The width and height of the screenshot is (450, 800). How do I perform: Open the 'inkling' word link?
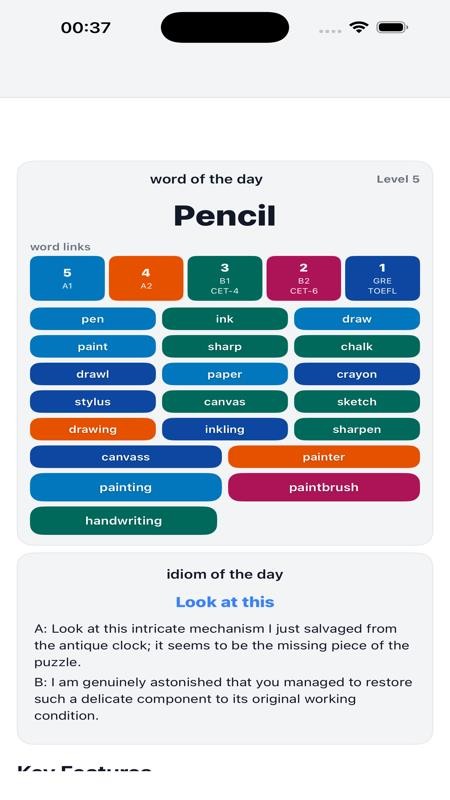[x=224, y=429]
